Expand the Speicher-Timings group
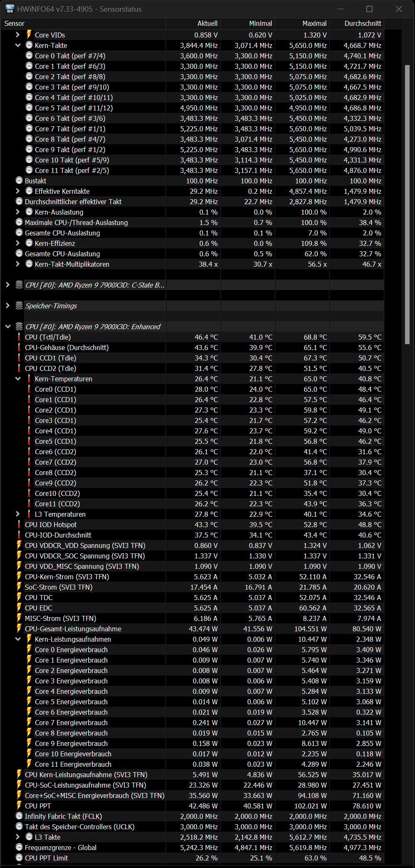 pos(8,305)
